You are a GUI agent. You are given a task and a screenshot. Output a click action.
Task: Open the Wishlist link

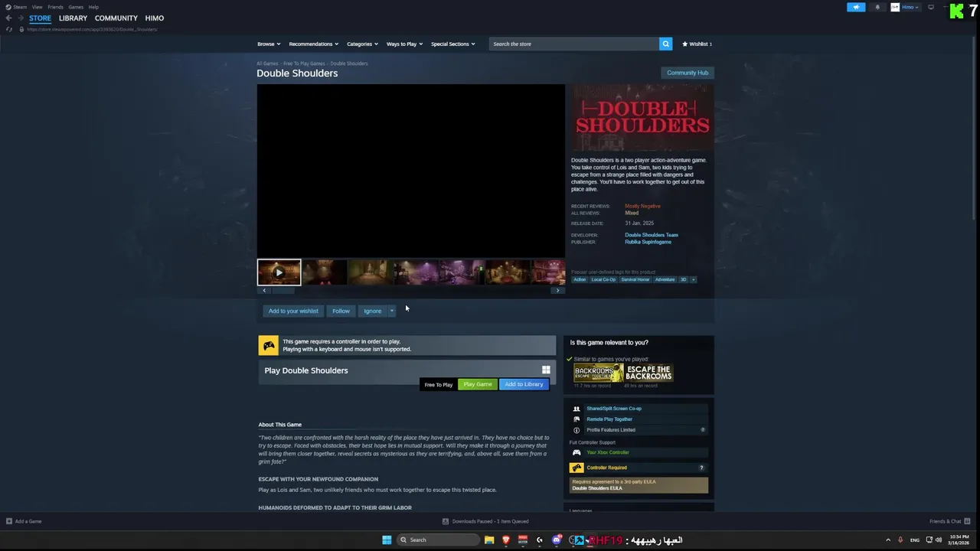click(x=697, y=44)
